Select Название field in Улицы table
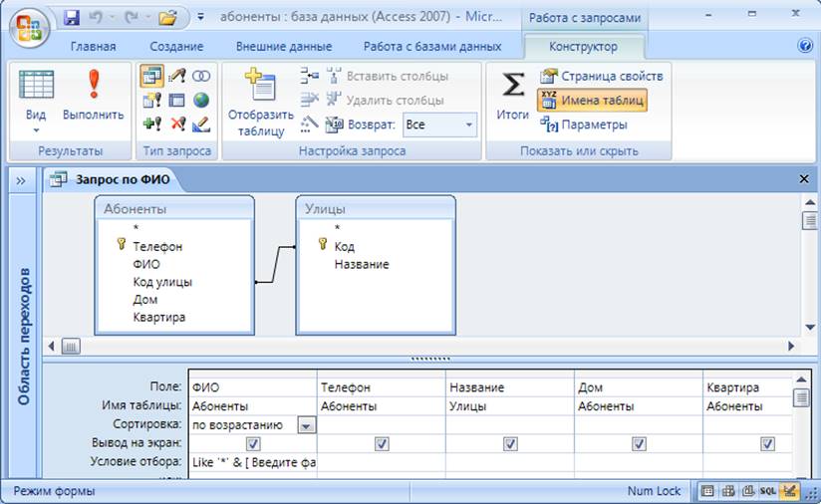 [362, 264]
